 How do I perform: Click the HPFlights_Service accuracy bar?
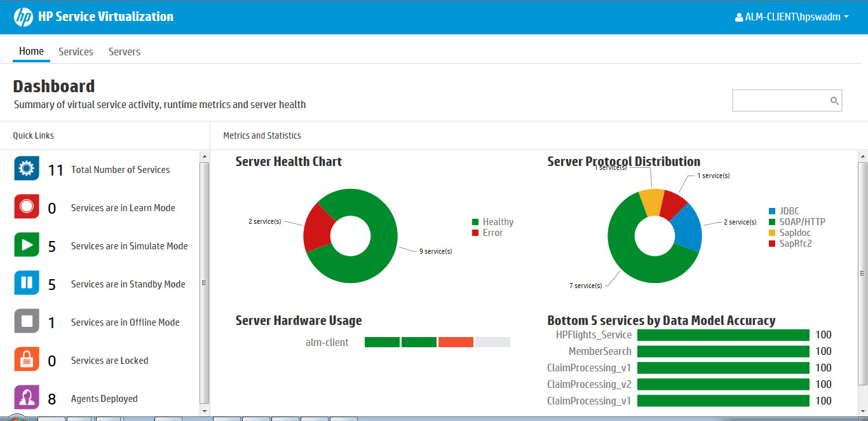pos(723,335)
